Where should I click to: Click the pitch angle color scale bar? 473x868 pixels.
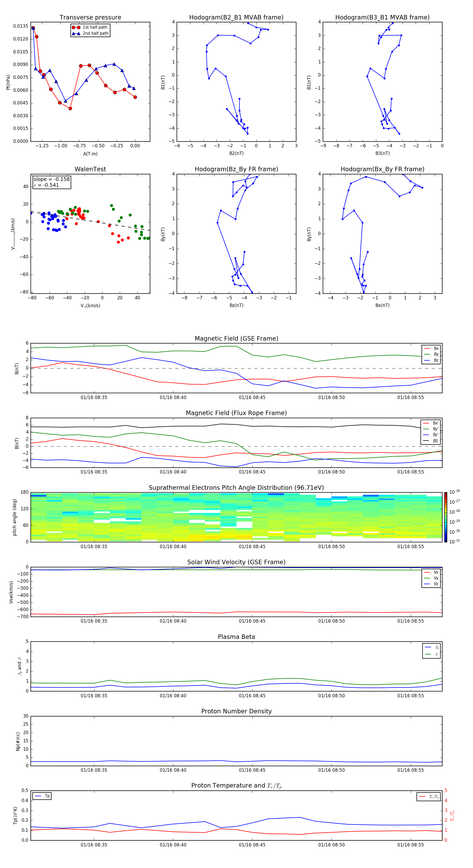(x=445, y=517)
